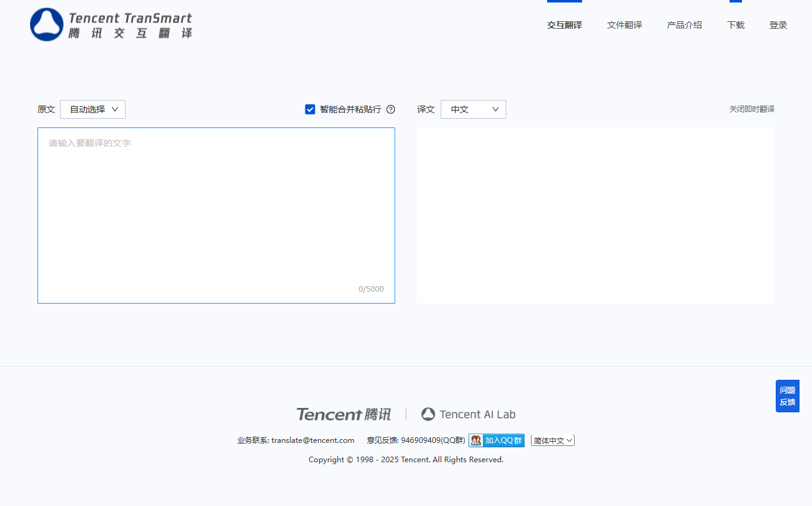Expand the 中文 target language dropdown
The height and width of the screenshot is (506, 812).
(x=473, y=109)
